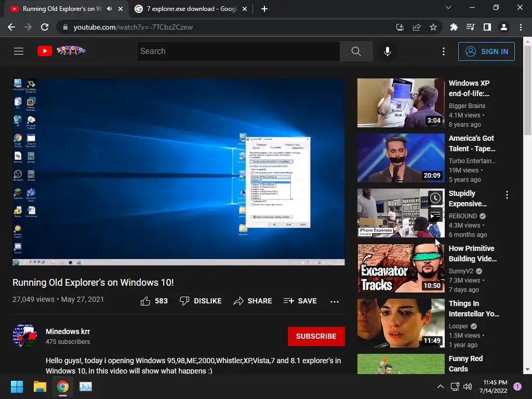View site security lock info
This screenshot has height=399, width=532.
(65, 27)
